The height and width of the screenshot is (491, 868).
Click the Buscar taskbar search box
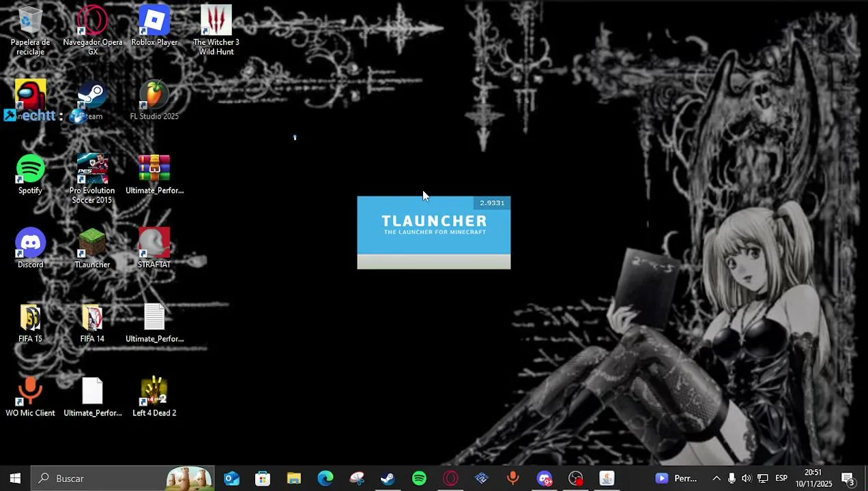123,479
